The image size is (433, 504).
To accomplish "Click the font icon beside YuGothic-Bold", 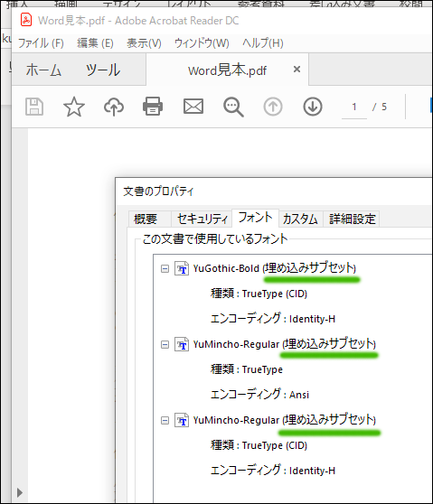I will 182,268.
